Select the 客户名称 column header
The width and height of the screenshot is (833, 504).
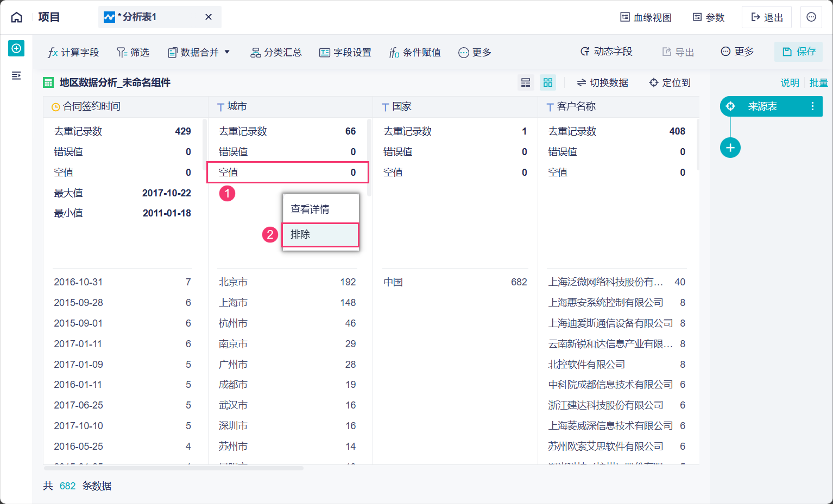pyautogui.click(x=619, y=107)
